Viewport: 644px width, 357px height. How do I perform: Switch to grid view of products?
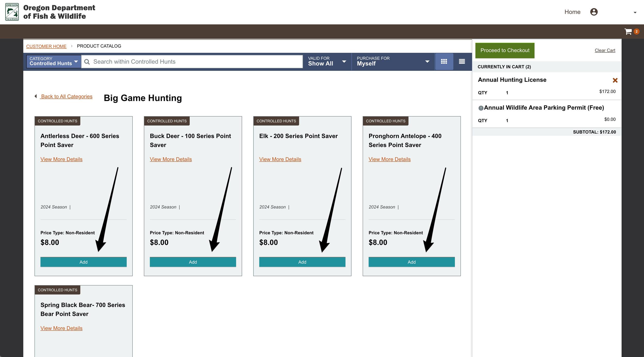click(x=444, y=61)
